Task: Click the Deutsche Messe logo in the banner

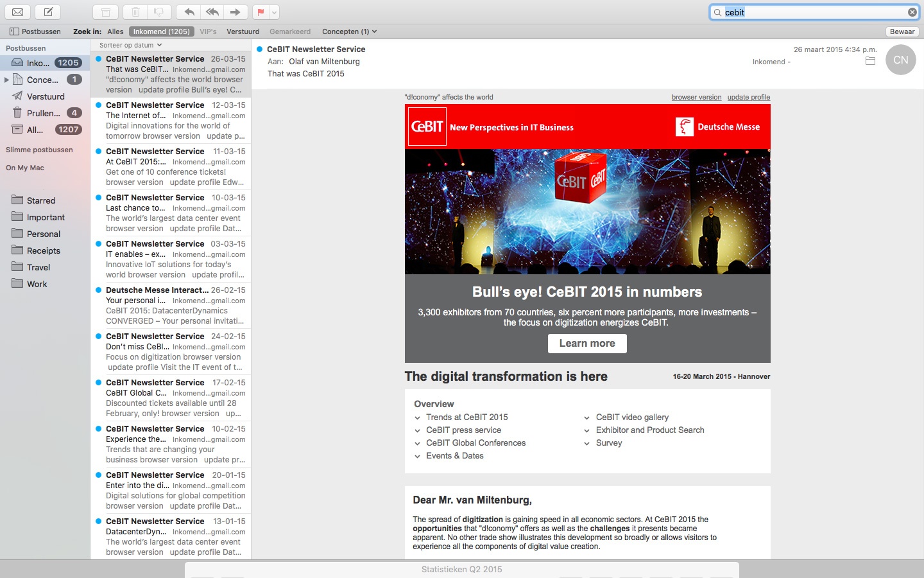Action: [x=717, y=127]
